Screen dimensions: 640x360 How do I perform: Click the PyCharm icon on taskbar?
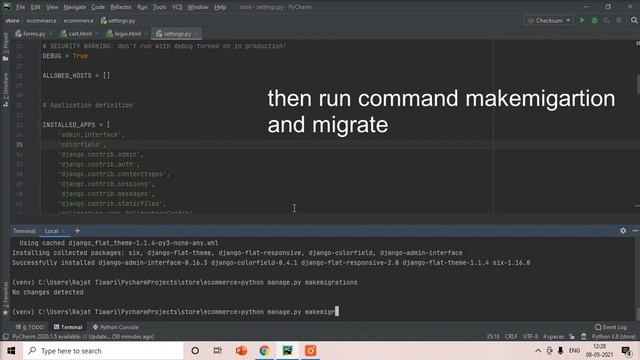[x=287, y=351]
